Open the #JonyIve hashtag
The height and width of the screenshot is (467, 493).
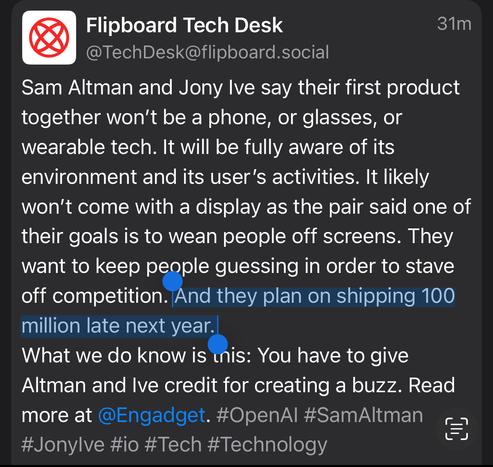[x=63, y=445]
